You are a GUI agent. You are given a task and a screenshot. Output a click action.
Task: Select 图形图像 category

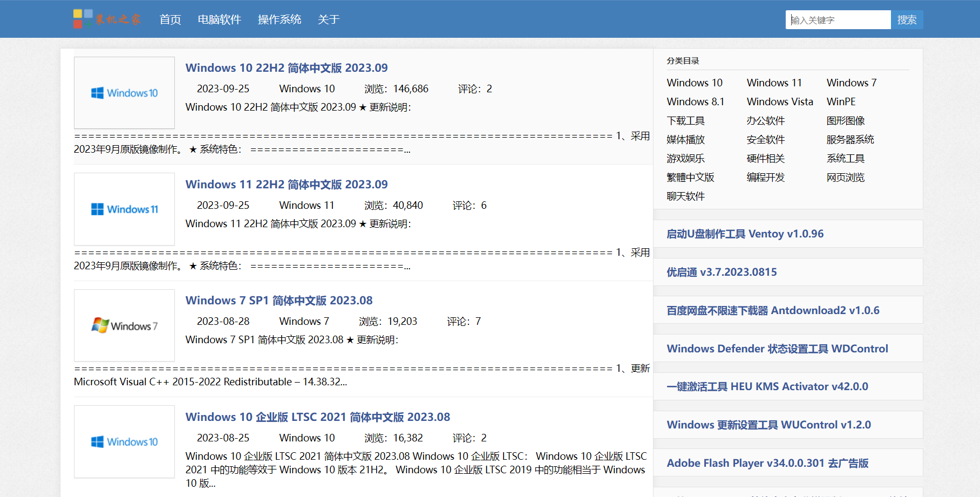[x=845, y=120]
